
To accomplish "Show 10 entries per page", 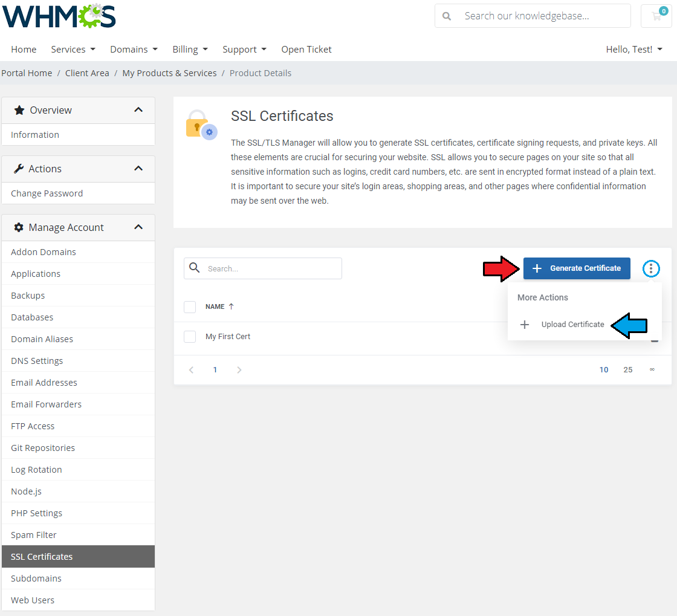I will pyautogui.click(x=604, y=370).
